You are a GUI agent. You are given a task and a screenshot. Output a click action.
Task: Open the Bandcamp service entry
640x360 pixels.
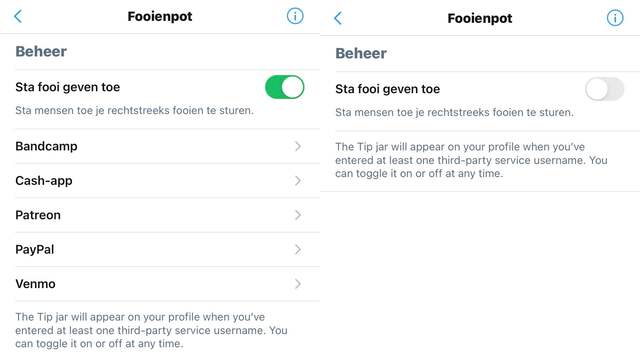167,146
